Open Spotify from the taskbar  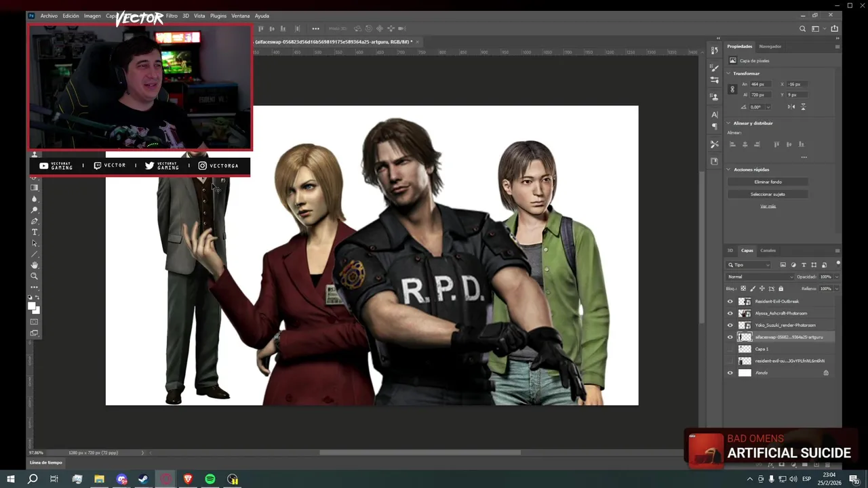[210, 479]
